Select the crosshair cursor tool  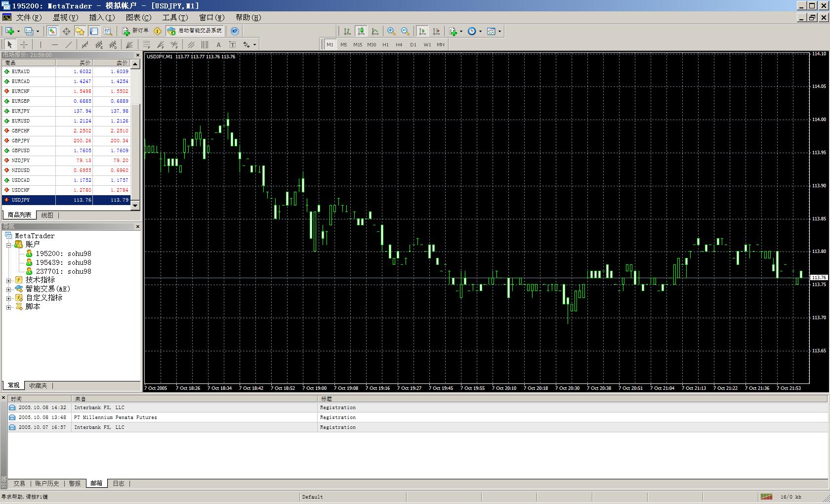(24, 44)
